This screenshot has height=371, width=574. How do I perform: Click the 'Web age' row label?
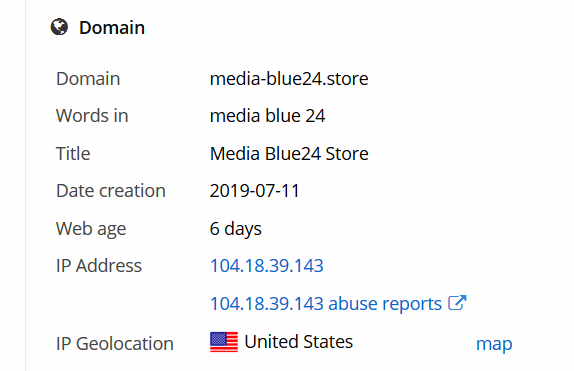91,229
